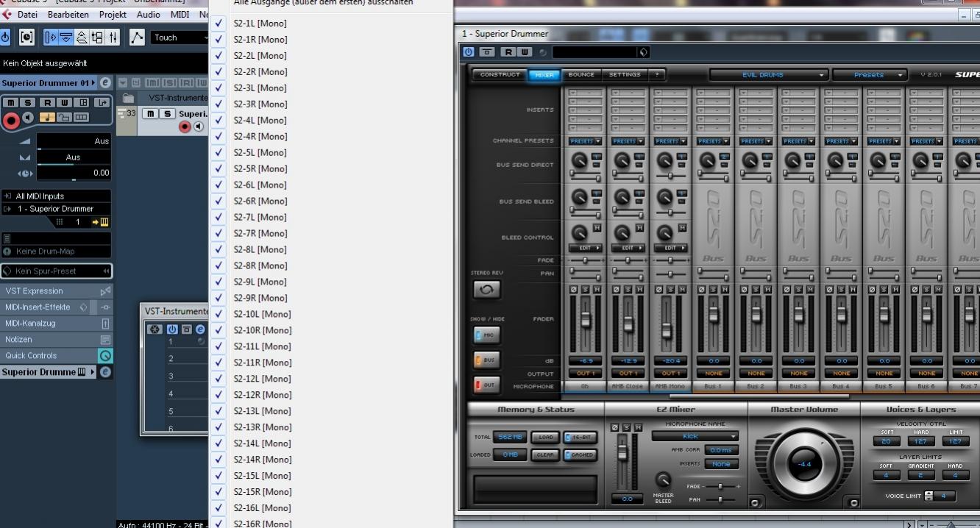980x528 pixels.
Task: Click the Master Bleed knob
Action: coord(663,480)
